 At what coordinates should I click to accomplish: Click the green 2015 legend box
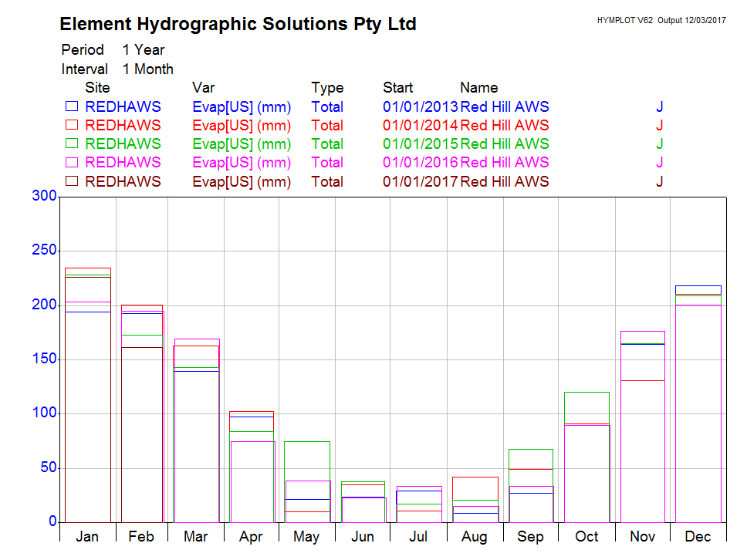pos(72,143)
